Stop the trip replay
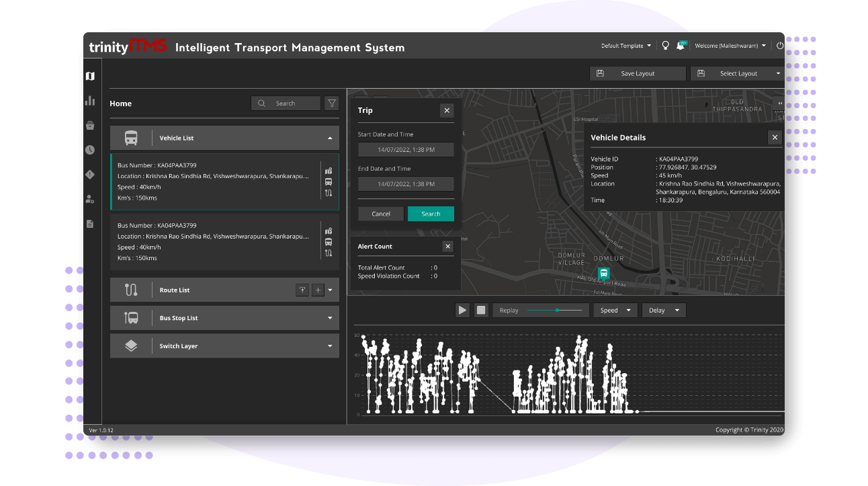 (x=481, y=310)
